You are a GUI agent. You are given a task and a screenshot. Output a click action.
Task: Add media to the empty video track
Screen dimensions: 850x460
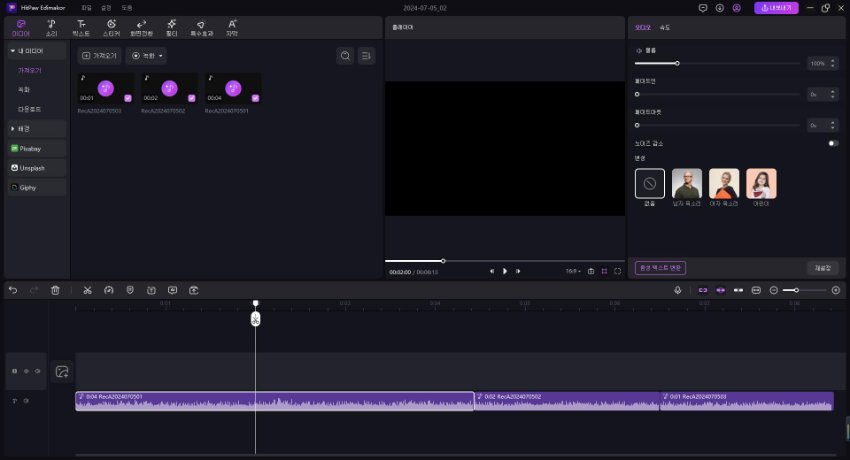tap(62, 371)
